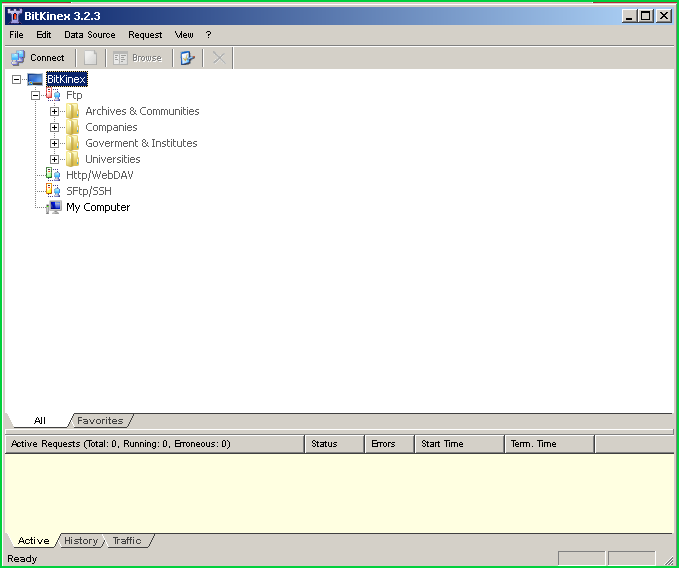Switch to the History tab

point(81,541)
